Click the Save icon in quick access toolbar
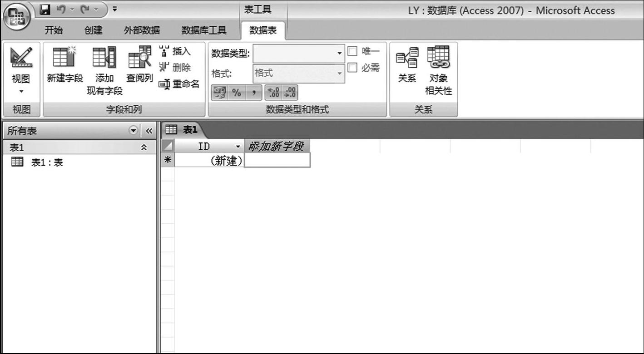644x354 pixels. click(x=45, y=9)
